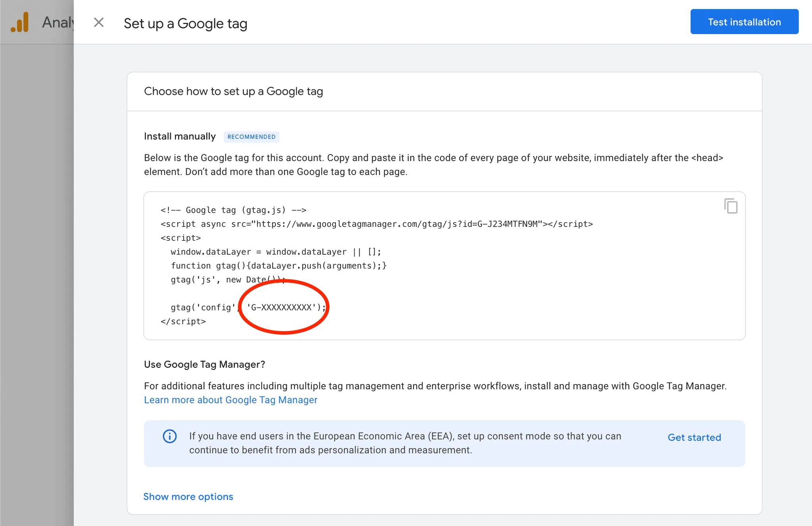Viewport: 812px width, 526px height.
Task: Expand Show more options
Action: 188,497
